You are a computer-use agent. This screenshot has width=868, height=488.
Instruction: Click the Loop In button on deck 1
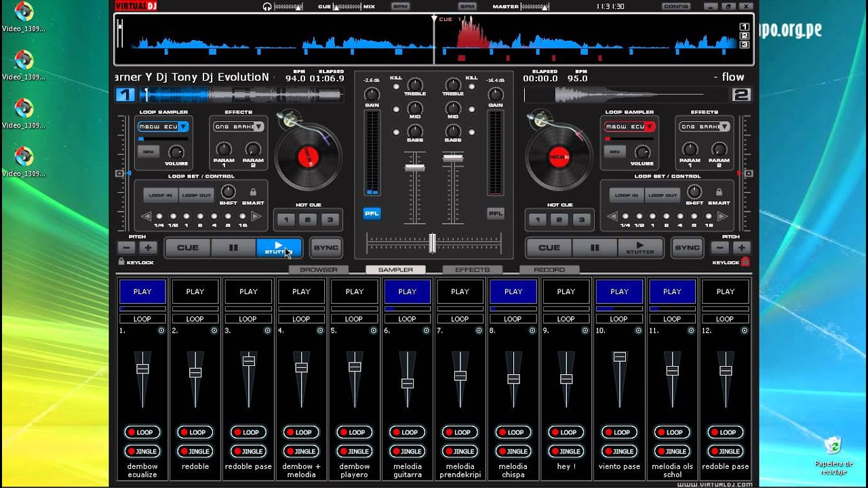(x=161, y=195)
